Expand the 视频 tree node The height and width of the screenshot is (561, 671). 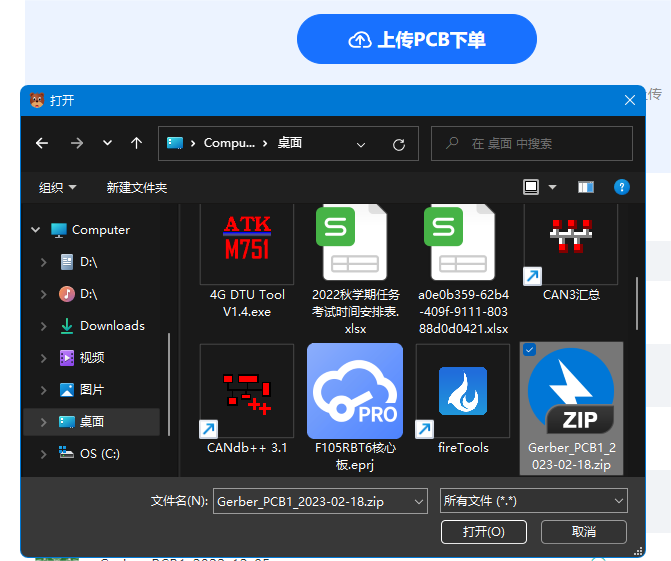click(43, 358)
